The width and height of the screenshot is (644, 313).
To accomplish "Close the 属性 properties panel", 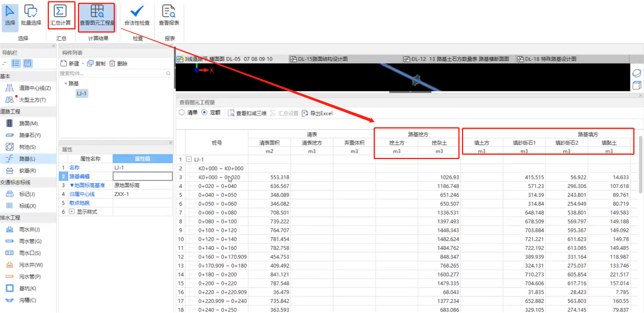I will (171, 142).
